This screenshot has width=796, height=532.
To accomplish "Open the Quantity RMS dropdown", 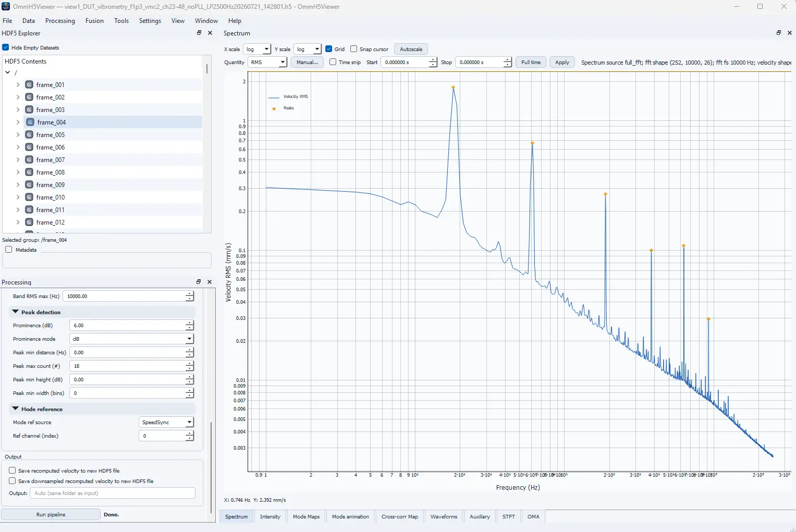I will coord(268,62).
